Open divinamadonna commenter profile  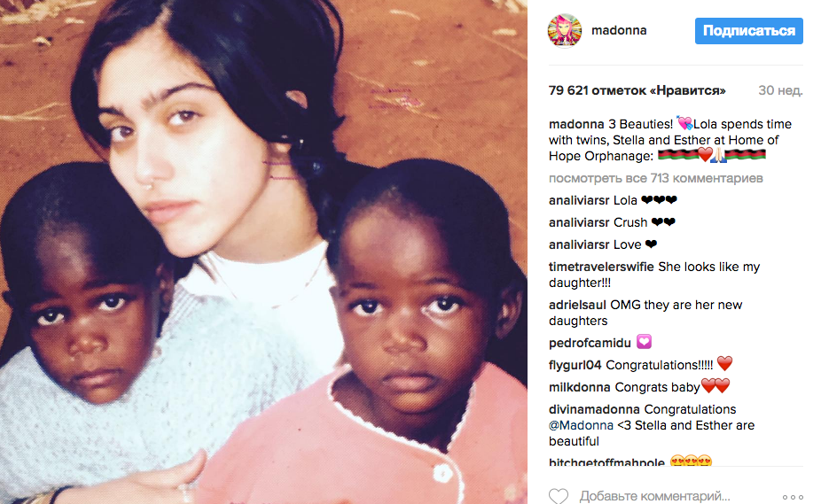pyautogui.click(x=594, y=409)
